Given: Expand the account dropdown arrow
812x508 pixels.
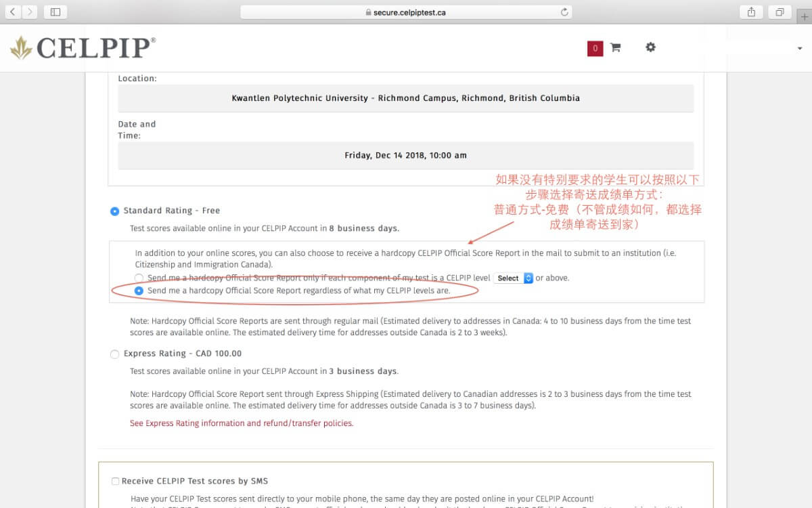Looking at the screenshot, I should coord(800,49).
